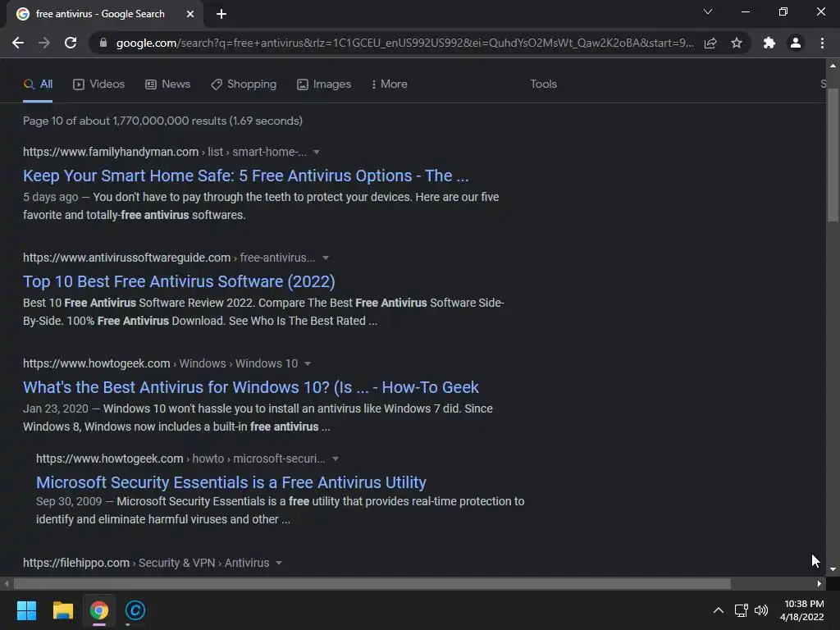This screenshot has height=630, width=840.
Task: Click the padlock site info icon
Action: (103, 43)
